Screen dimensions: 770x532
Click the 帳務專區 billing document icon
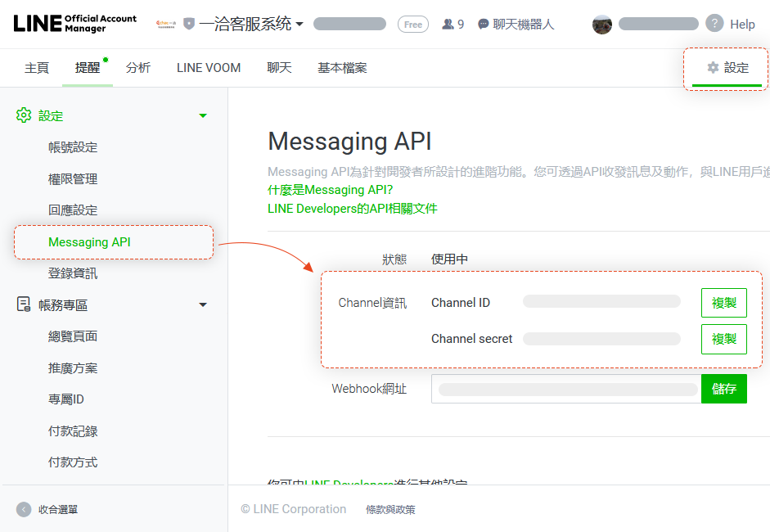(24, 304)
